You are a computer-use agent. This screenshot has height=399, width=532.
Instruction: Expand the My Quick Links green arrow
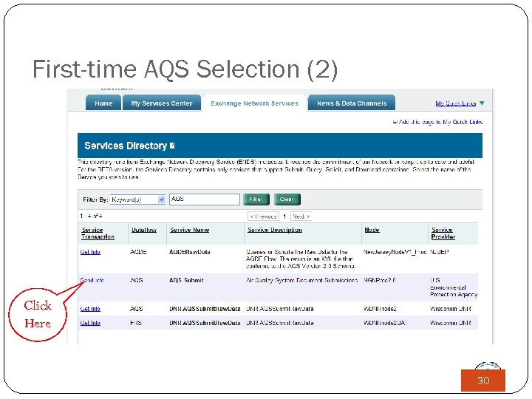482,103
